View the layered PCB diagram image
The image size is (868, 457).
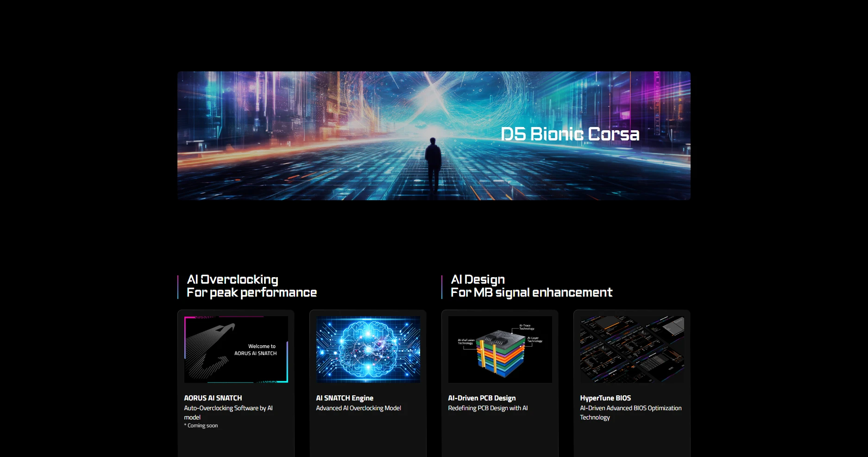click(x=500, y=349)
